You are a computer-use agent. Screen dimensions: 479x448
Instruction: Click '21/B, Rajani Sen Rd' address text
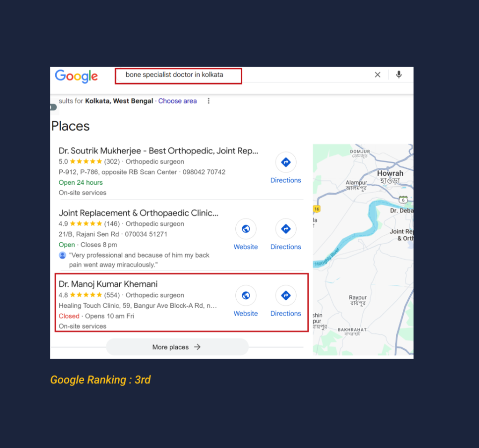click(x=88, y=234)
